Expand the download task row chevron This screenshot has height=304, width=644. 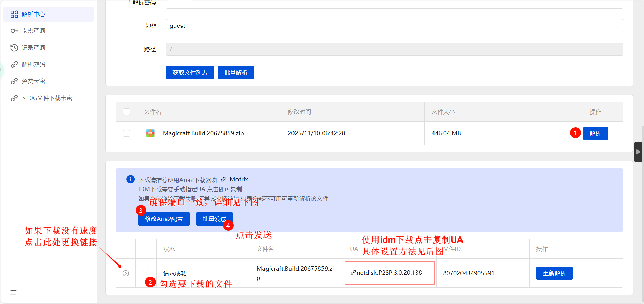[x=125, y=273]
